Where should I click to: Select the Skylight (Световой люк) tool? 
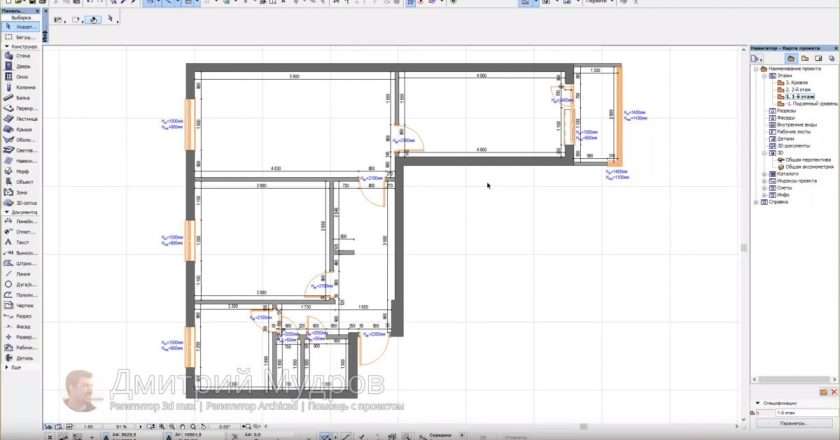(x=20, y=151)
